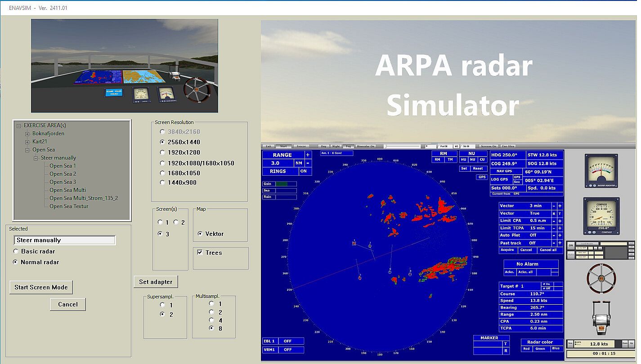The height and width of the screenshot is (364, 641).
Task: Choose the Open Sea Textur exercise
Action: (x=69, y=206)
